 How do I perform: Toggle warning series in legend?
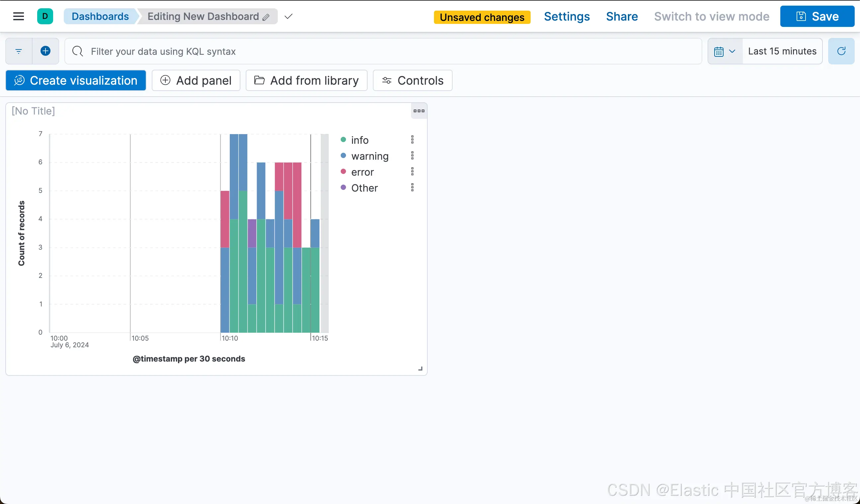[370, 156]
